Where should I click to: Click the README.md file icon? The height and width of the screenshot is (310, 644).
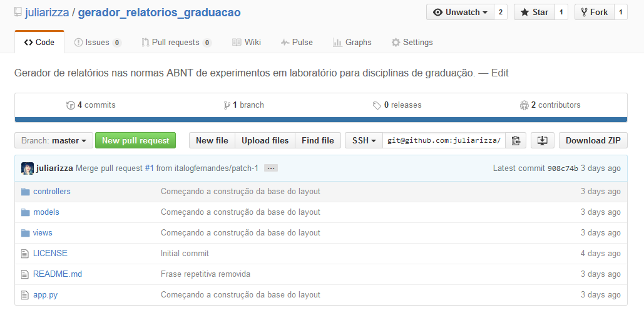coord(26,274)
